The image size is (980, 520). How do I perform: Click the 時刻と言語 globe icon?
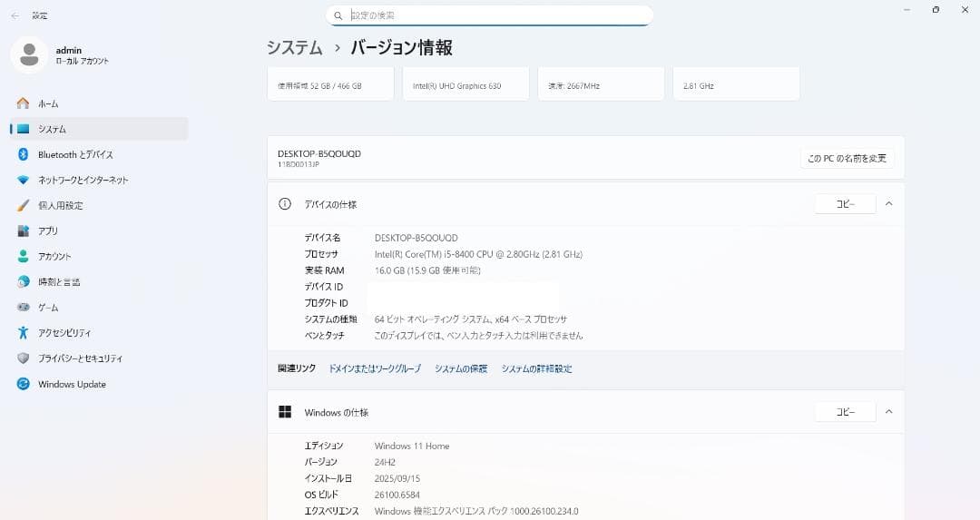click(x=23, y=282)
